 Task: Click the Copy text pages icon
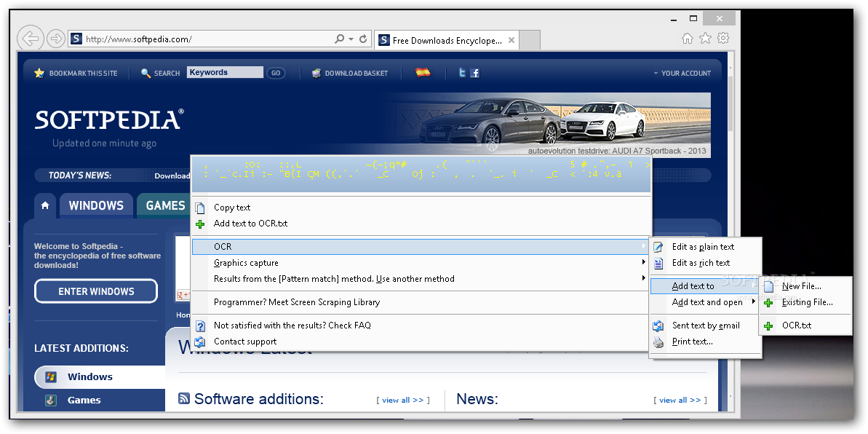click(x=200, y=208)
